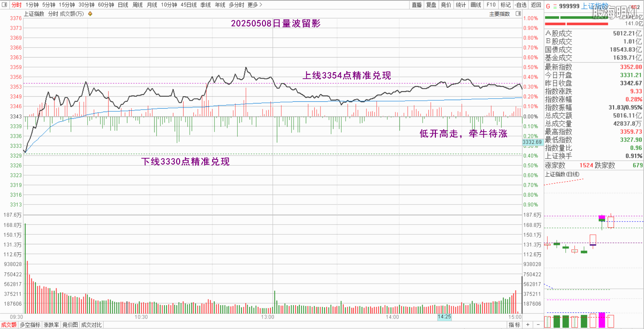Click the A股成交 value 5012.21亿
This screenshot has width=644, height=329.
(628, 33)
